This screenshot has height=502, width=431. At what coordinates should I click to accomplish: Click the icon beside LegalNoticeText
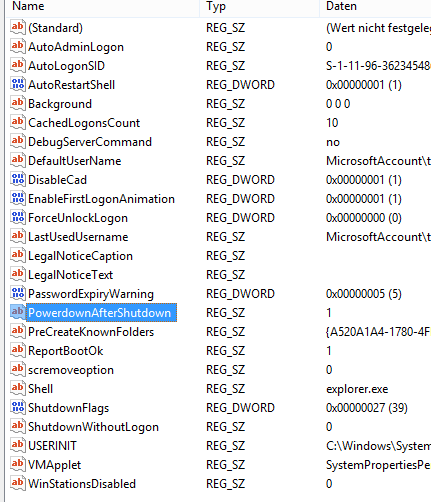(x=18, y=274)
